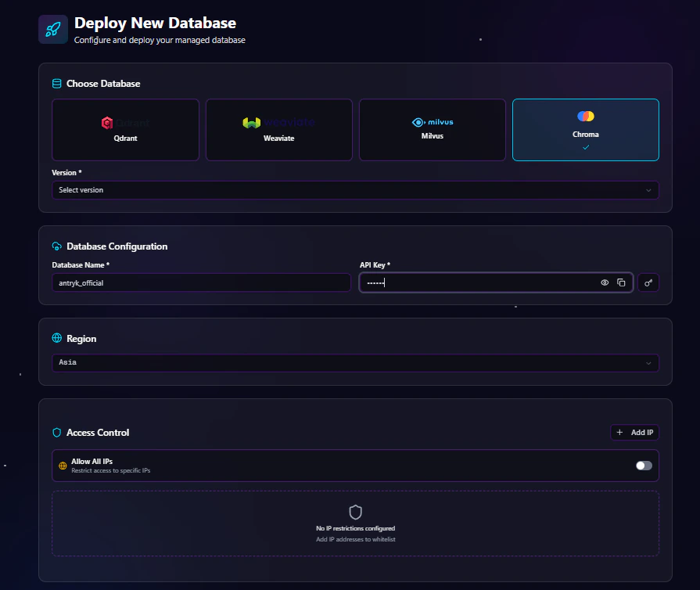The image size is (700, 590).
Task: Click 'Add IP addresses to whitelist' text
Action: (x=355, y=540)
